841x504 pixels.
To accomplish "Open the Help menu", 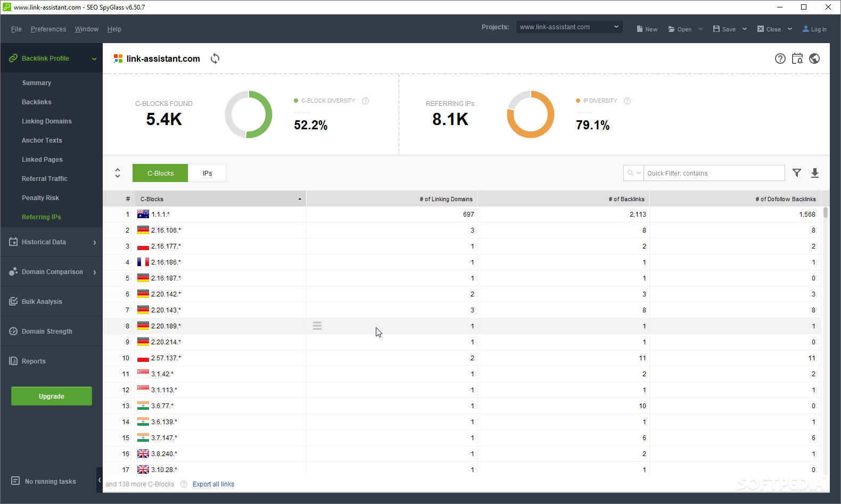I will coord(114,29).
